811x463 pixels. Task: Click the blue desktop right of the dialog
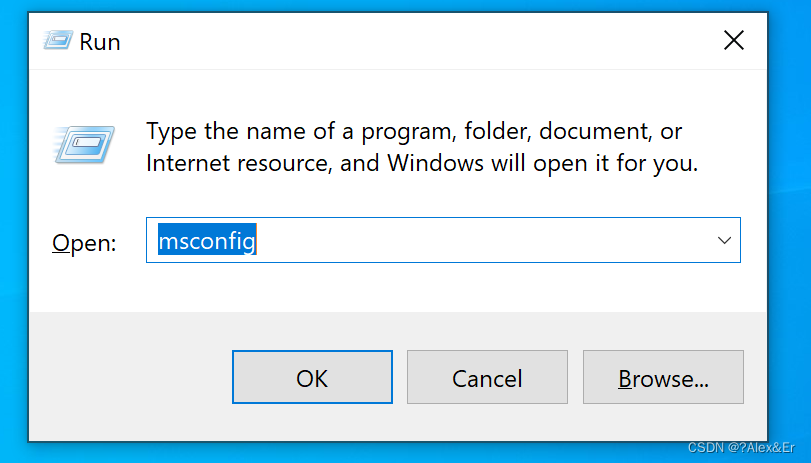(790, 233)
